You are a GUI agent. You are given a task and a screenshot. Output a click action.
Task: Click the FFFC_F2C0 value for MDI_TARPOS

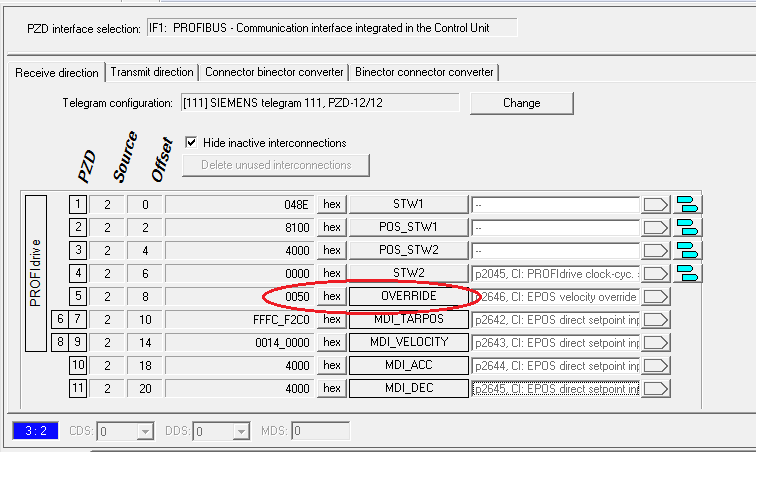pyautogui.click(x=281, y=320)
